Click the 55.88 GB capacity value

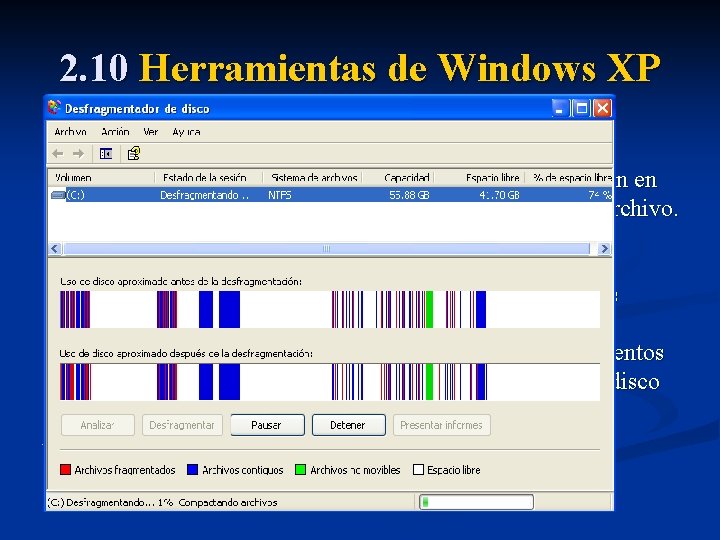coord(409,195)
